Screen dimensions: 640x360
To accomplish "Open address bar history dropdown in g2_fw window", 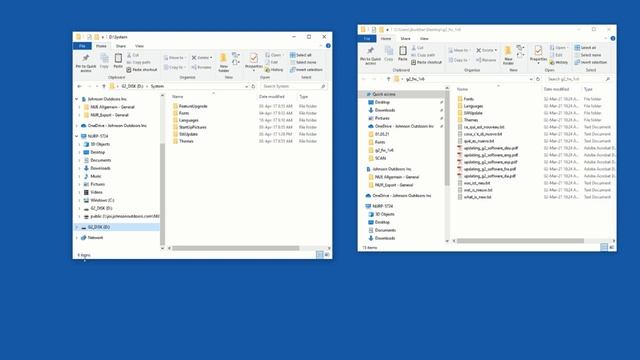I will pyautogui.click(x=531, y=79).
